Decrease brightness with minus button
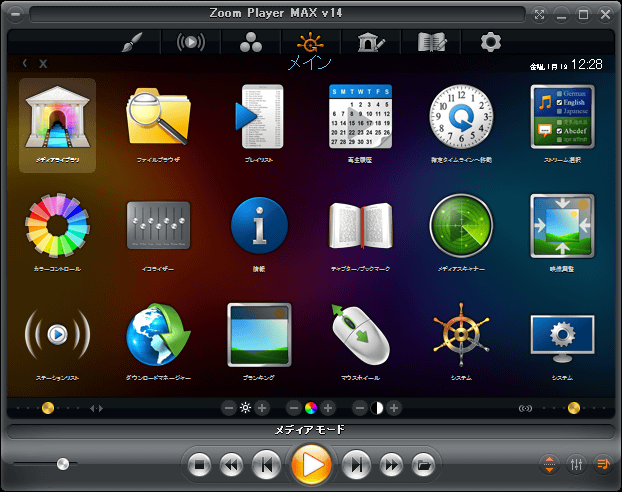622x492 pixels. pyautogui.click(x=229, y=408)
